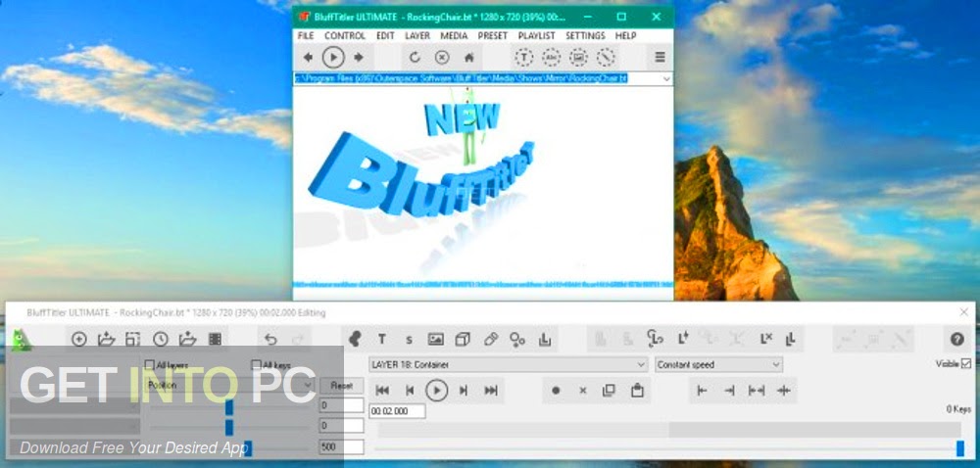The height and width of the screenshot is (468, 980).
Task: Click the film strip export video icon
Action: click(215, 339)
